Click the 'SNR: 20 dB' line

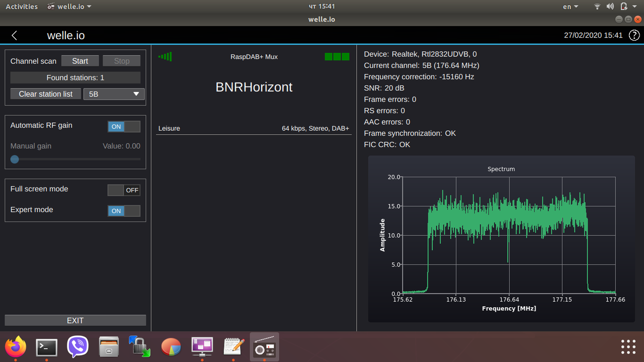click(384, 88)
